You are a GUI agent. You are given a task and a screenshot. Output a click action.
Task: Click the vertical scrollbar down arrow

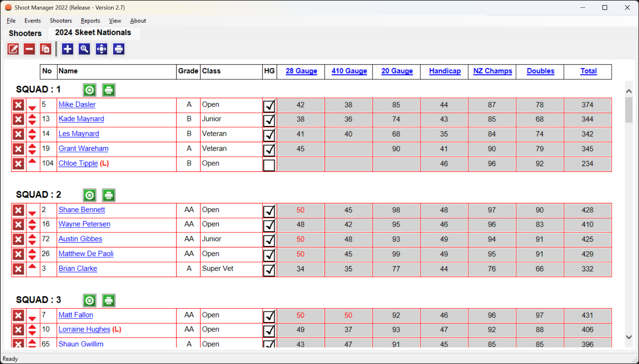point(629,337)
